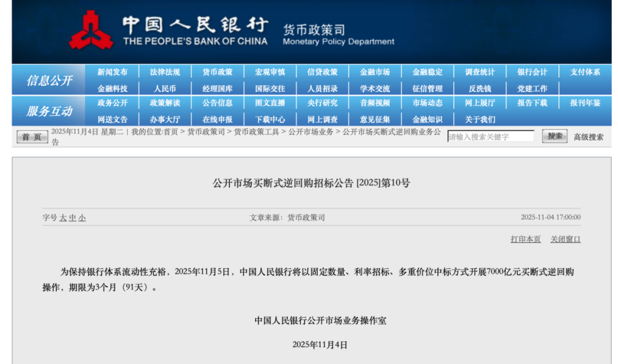Select the small font size 小

[x=82, y=218]
